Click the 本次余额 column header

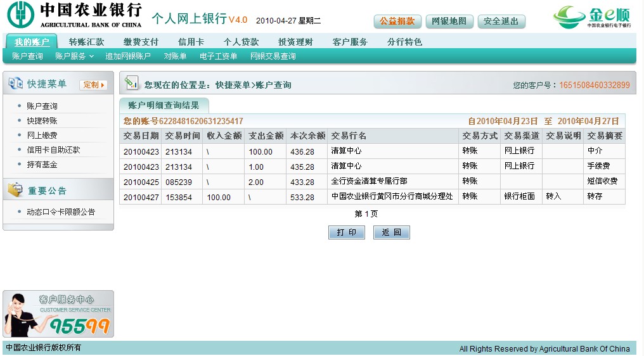[x=307, y=136]
